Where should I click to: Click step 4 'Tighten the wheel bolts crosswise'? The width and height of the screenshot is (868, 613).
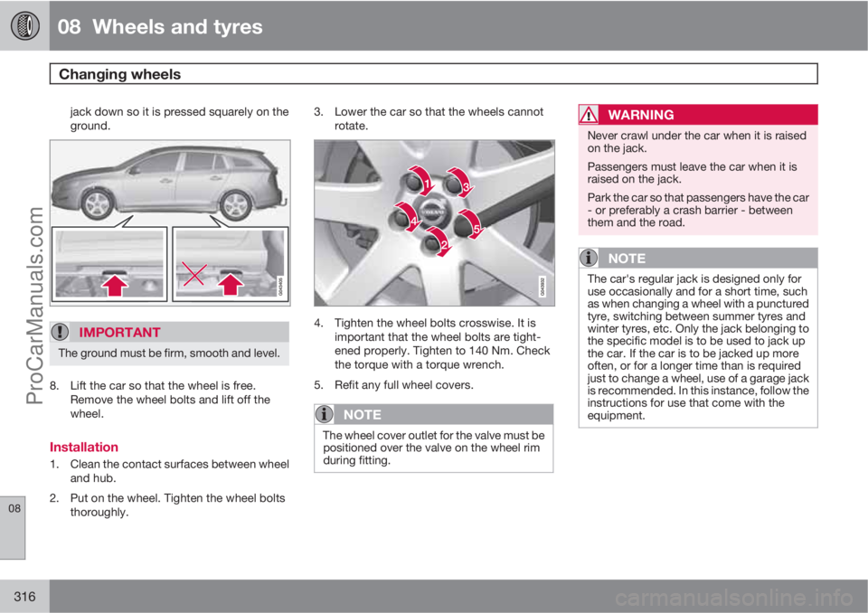tap(425, 323)
